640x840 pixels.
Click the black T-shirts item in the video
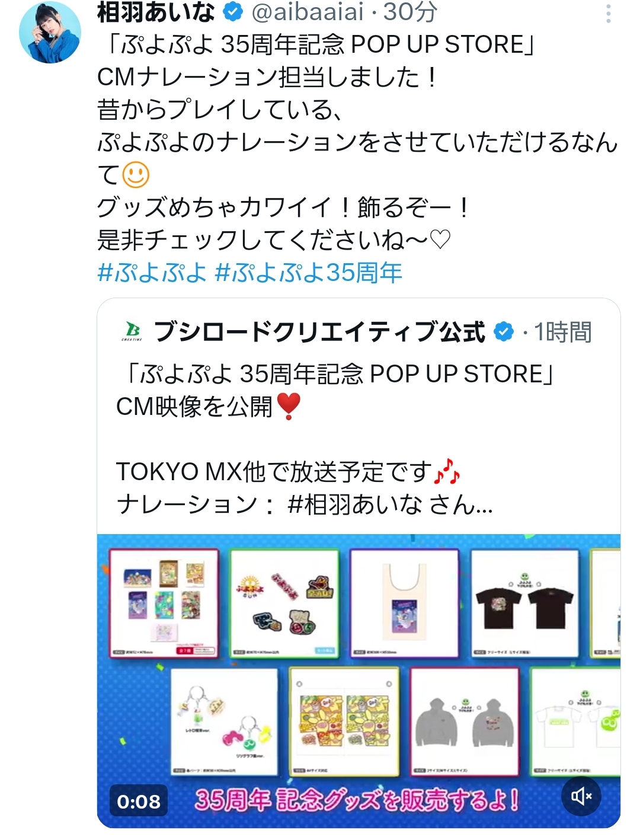(525, 603)
